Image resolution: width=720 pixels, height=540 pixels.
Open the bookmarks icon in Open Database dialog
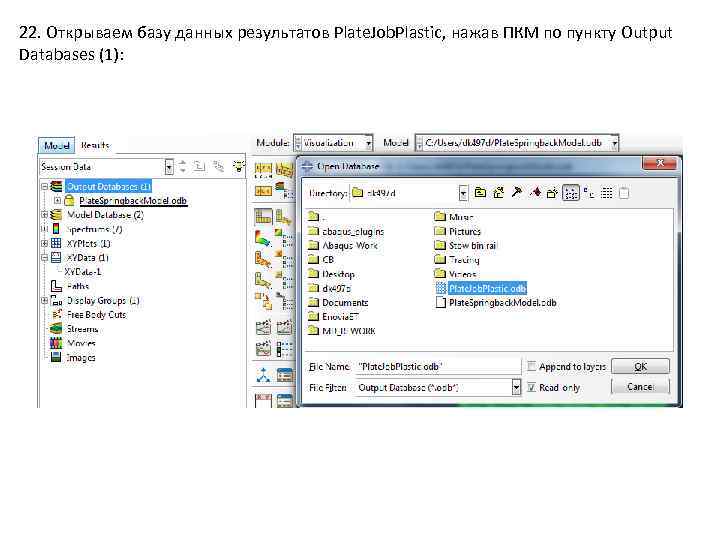[534, 192]
